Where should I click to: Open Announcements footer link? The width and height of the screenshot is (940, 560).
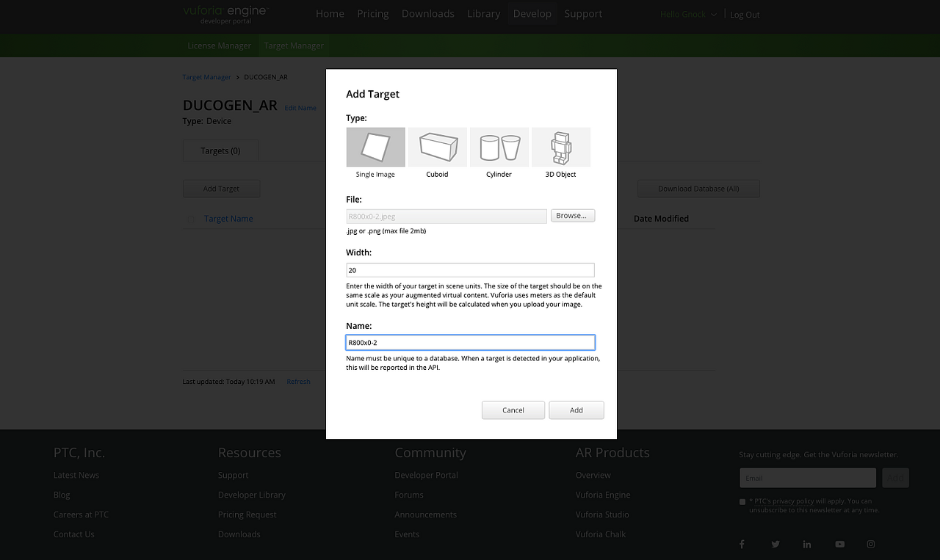(425, 514)
